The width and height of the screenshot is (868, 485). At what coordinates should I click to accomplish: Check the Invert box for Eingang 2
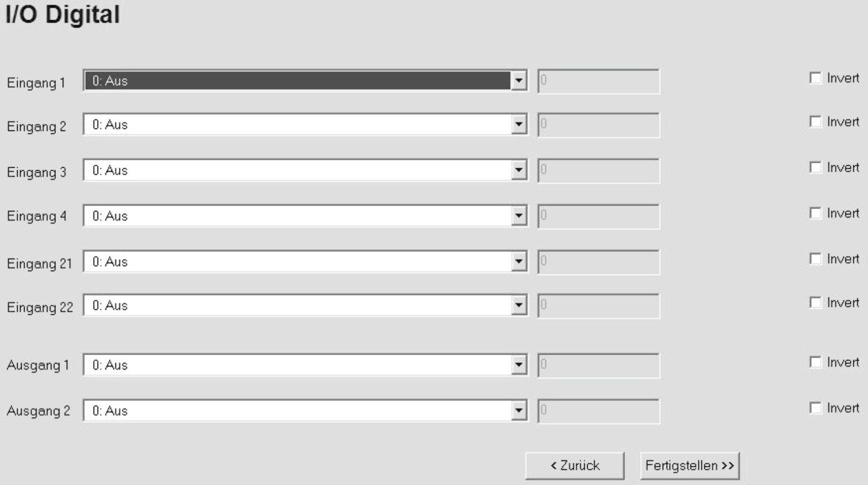(815, 122)
